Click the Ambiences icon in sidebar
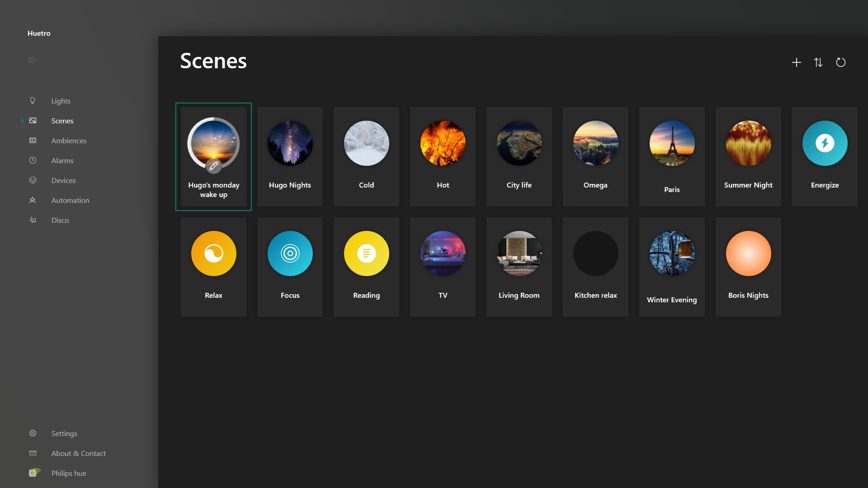 coord(33,141)
